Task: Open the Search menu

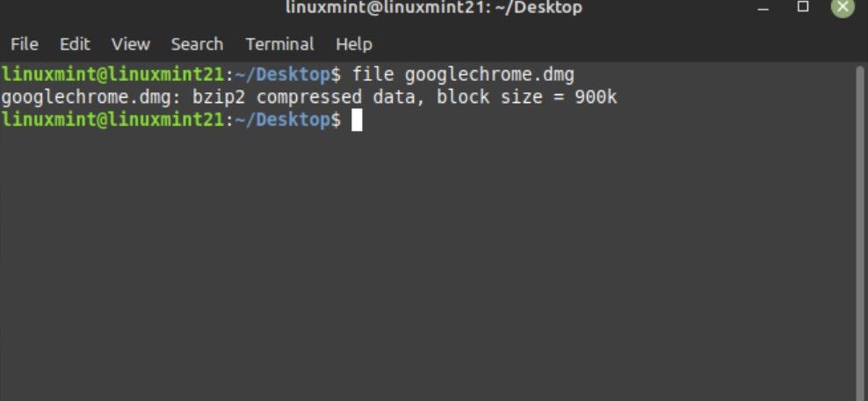Action: [x=197, y=44]
